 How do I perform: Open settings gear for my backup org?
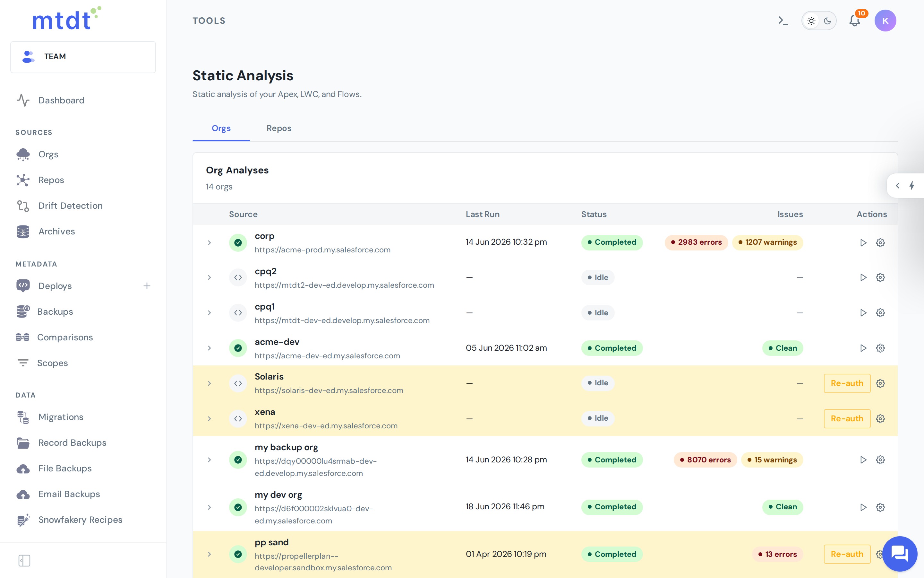click(x=880, y=460)
